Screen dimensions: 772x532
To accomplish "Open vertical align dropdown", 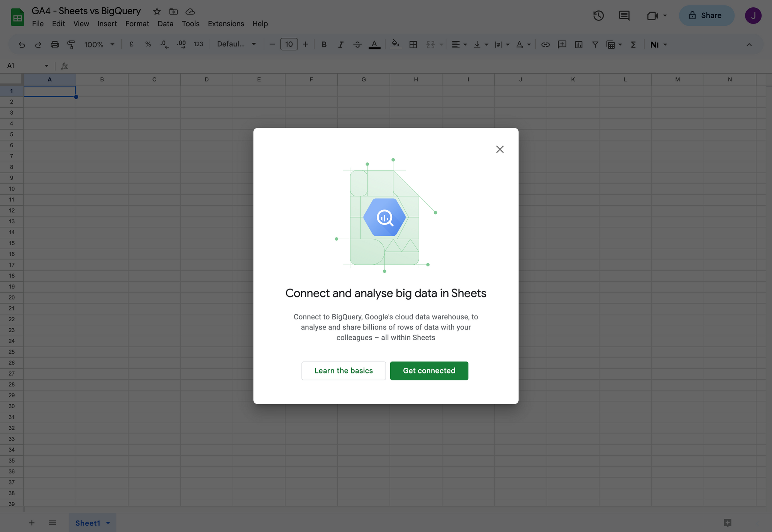I will click(481, 45).
